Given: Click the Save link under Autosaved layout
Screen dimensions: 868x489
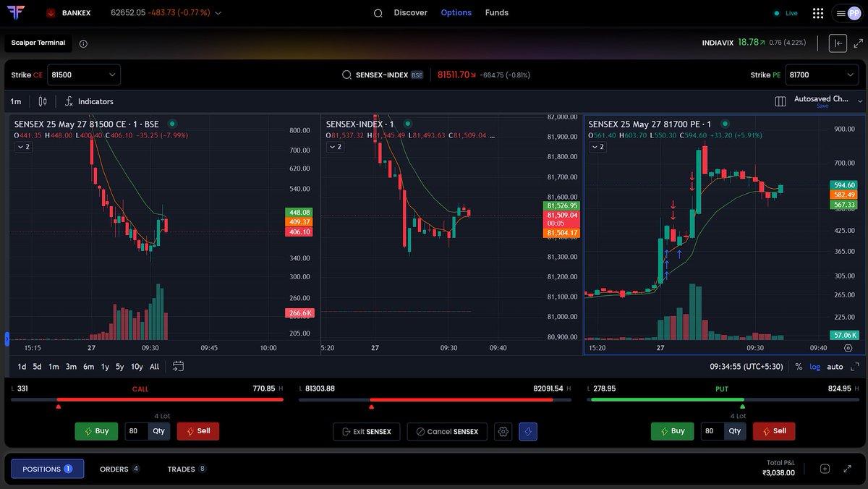Looking at the screenshot, I should tap(822, 106).
